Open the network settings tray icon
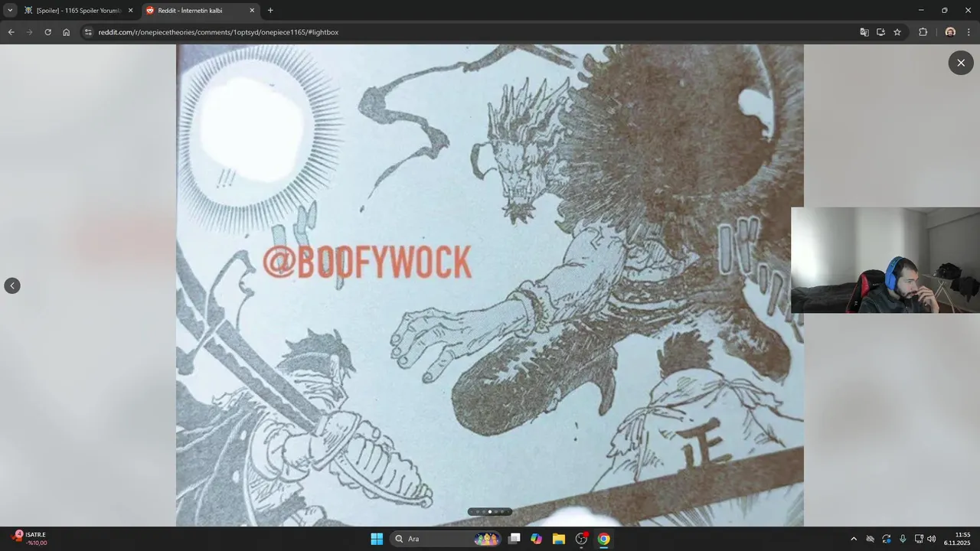Viewport: 980px width, 551px height. pos(919,539)
